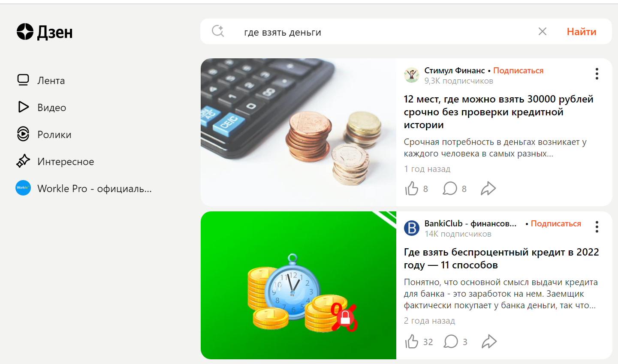Open three-dot menu for BankiClub card

[x=597, y=227]
